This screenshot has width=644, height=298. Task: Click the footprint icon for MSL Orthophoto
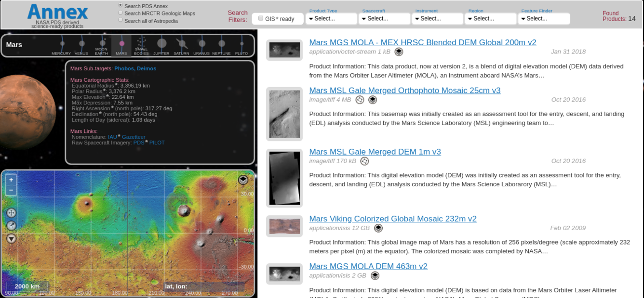[x=359, y=100]
